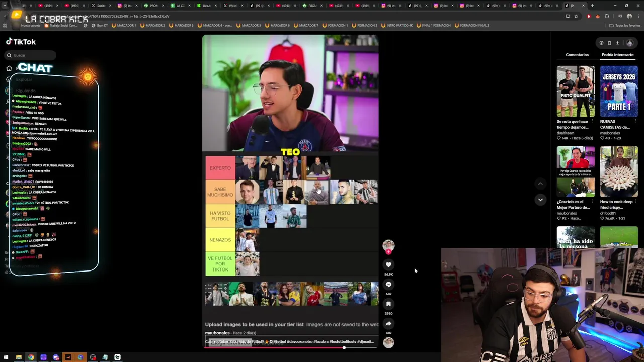
Task: Open the JERSEYS 2026 PARTE 1 video
Action: [619, 92]
